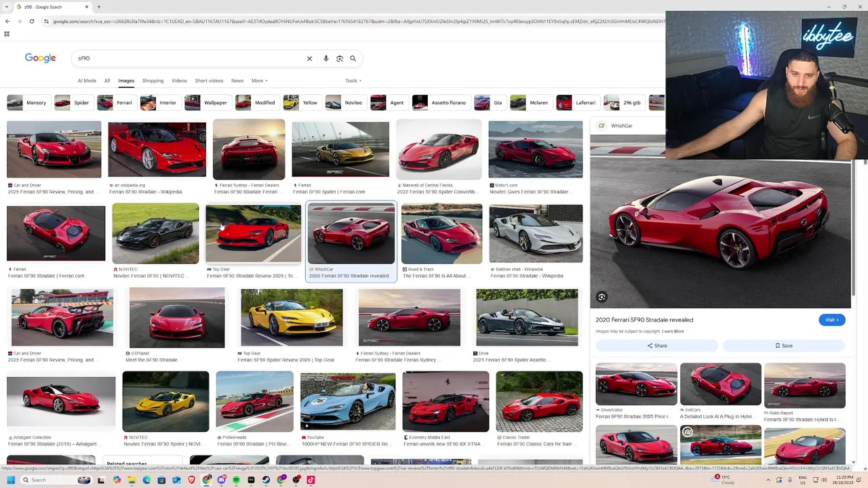The height and width of the screenshot is (488, 868).
Task: Filter images by Novitec chip
Action: (x=344, y=102)
